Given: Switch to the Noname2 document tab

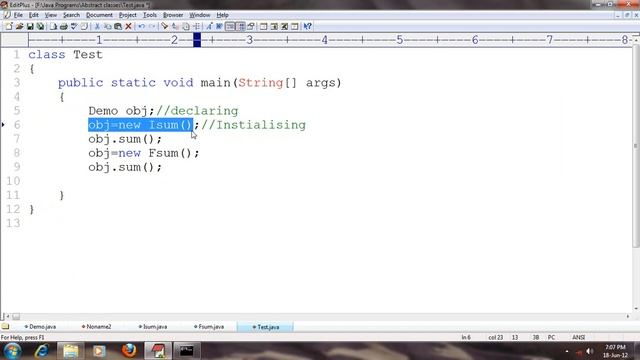Looking at the screenshot, I should [x=96, y=327].
